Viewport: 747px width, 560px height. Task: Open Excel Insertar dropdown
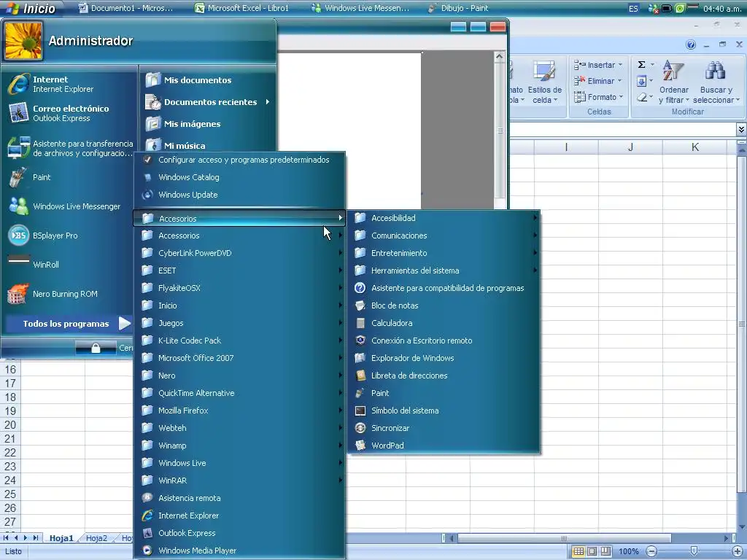(598, 65)
